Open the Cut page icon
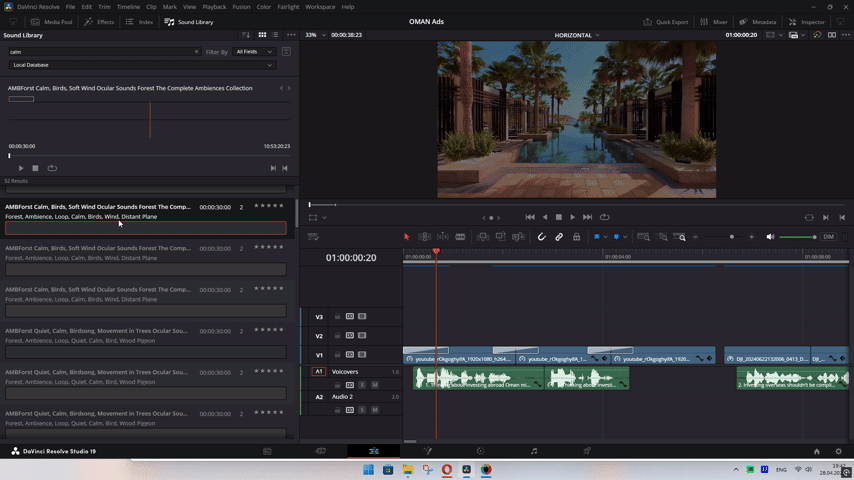 pyautogui.click(x=320, y=451)
